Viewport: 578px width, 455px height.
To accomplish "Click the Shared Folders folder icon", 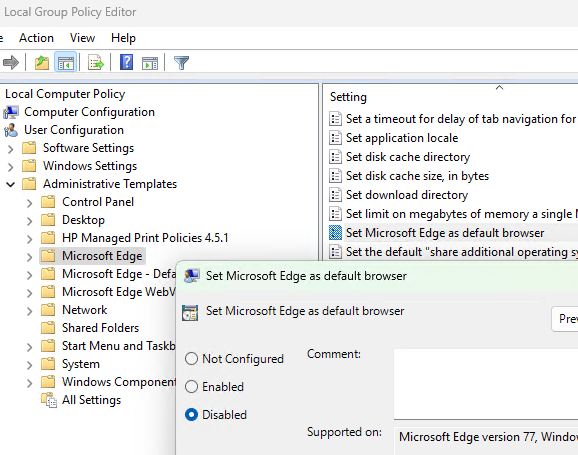I will pyautogui.click(x=48, y=328).
